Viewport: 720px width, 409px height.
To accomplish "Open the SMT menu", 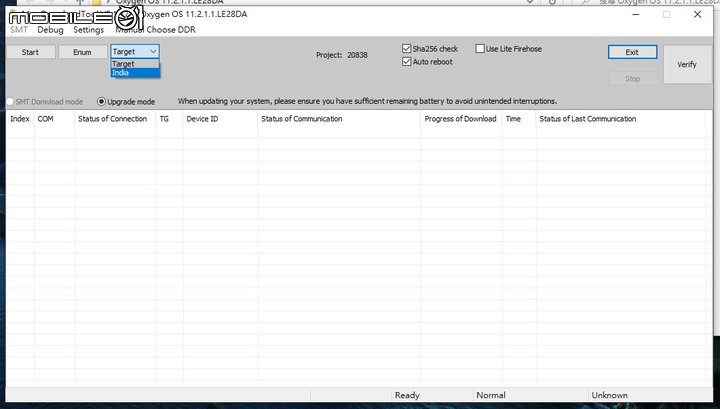I will 19,30.
